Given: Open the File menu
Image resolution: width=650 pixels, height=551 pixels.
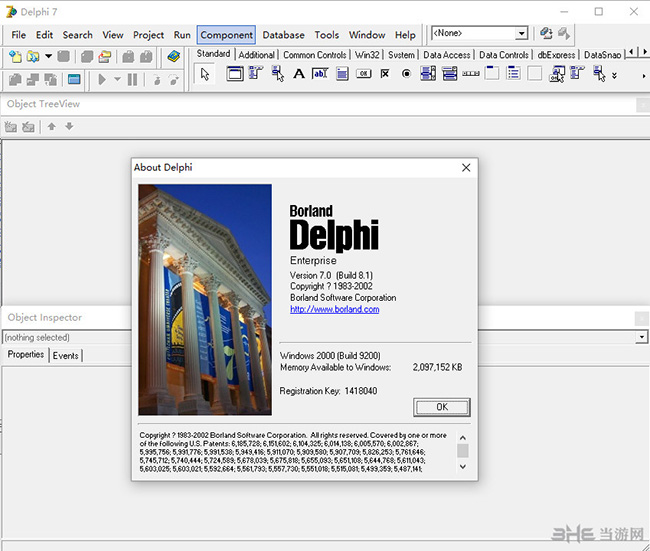Looking at the screenshot, I should coord(18,35).
